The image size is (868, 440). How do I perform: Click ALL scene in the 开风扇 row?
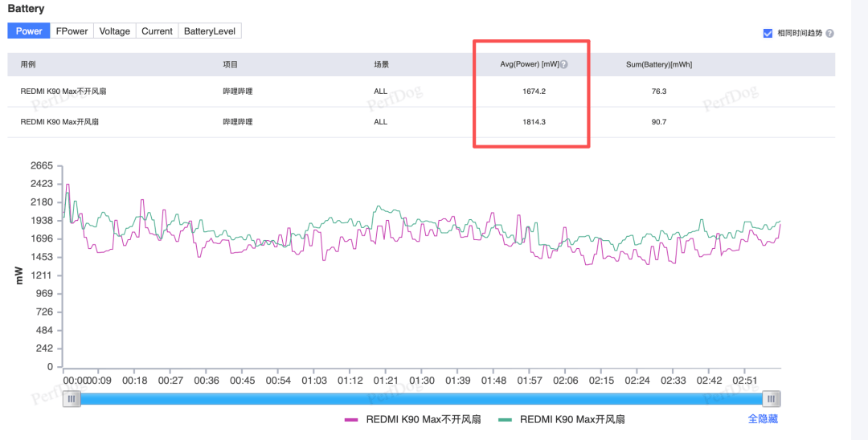pos(380,122)
